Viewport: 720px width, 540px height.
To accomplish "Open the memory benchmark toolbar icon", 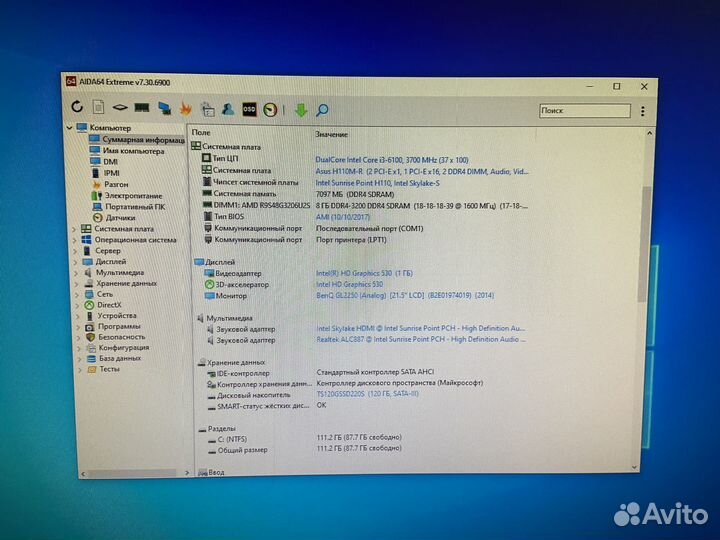I will pyautogui.click(x=142, y=108).
